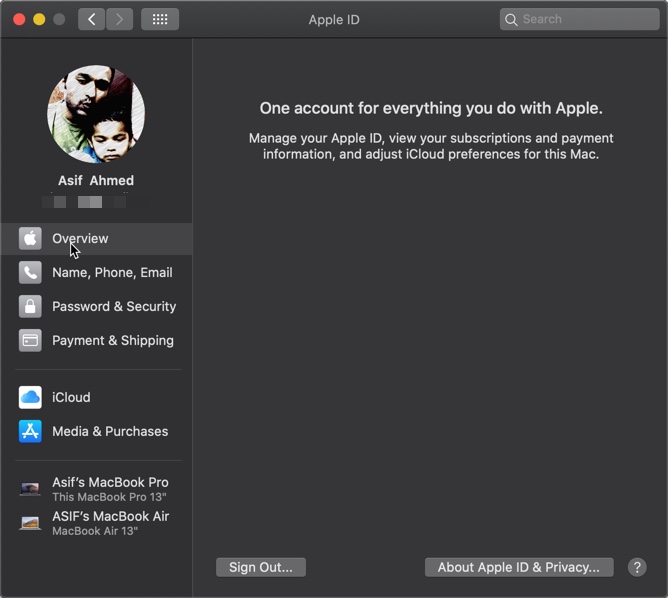668x598 pixels.
Task: Open Payment & Shipping section
Action: [x=96, y=341]
